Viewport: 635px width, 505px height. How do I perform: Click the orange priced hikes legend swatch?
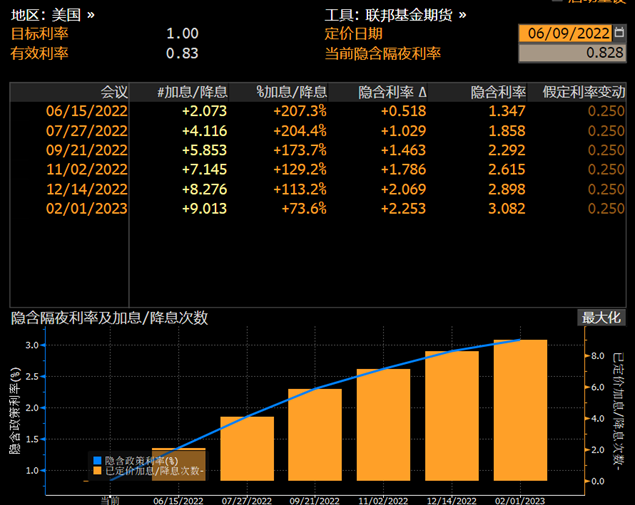97,469
